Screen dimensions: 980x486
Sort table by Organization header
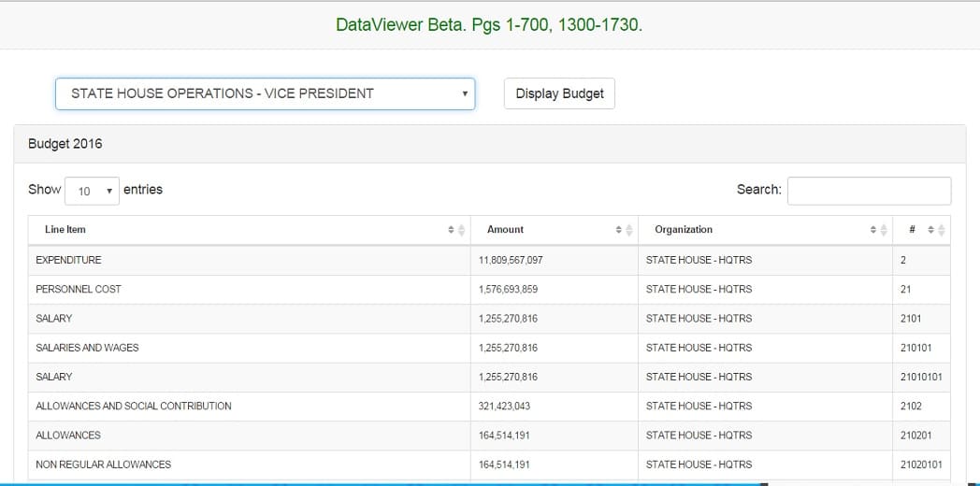pyautogui.click(x=684, y=229)
